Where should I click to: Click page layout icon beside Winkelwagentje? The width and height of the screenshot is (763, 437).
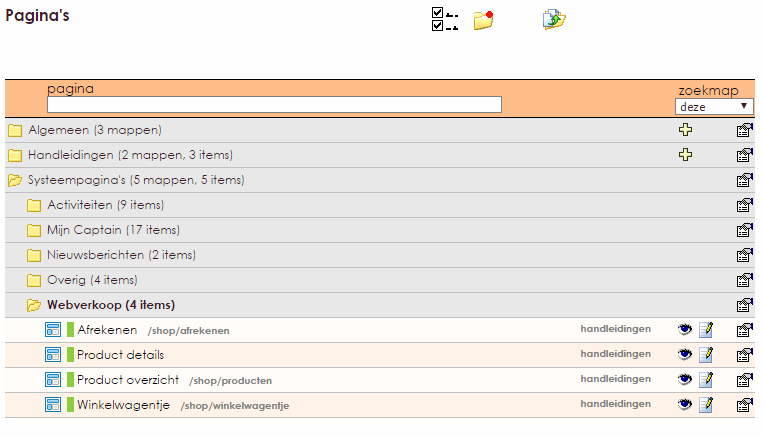53,405
